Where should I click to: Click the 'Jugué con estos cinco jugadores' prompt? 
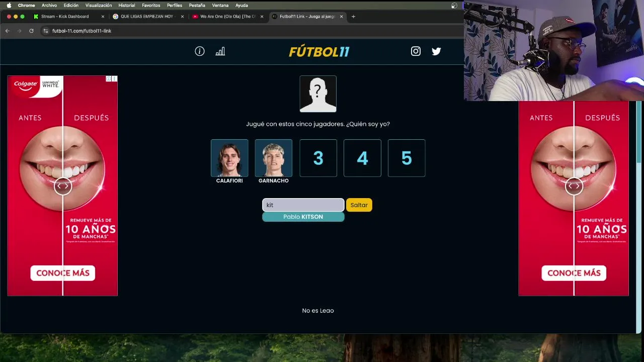click(318, 124)
